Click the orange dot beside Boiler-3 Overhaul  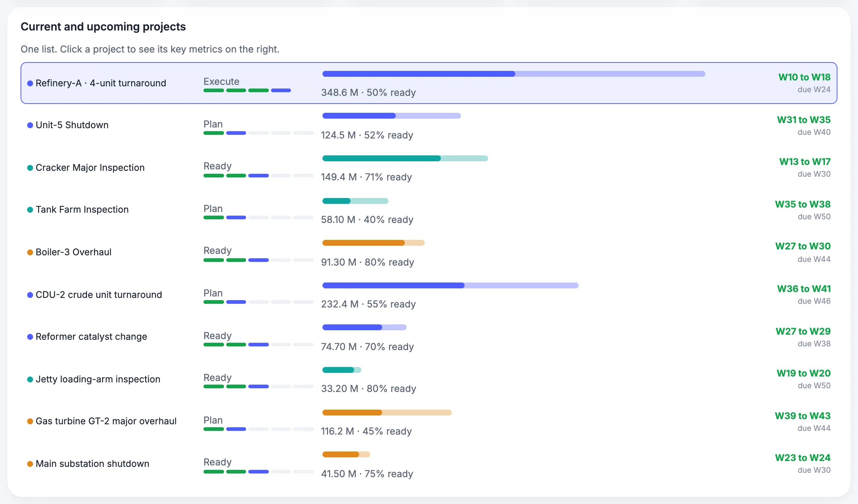[x=30, y=252]
